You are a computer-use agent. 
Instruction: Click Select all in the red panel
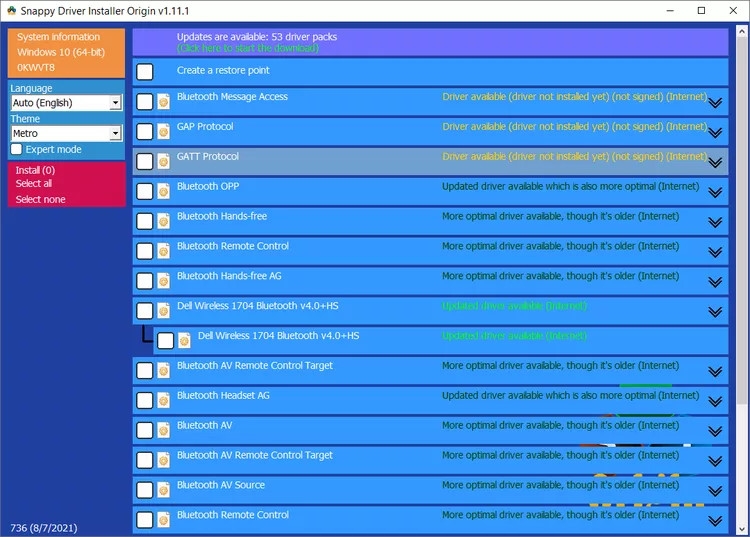click(x=33, y=183)
